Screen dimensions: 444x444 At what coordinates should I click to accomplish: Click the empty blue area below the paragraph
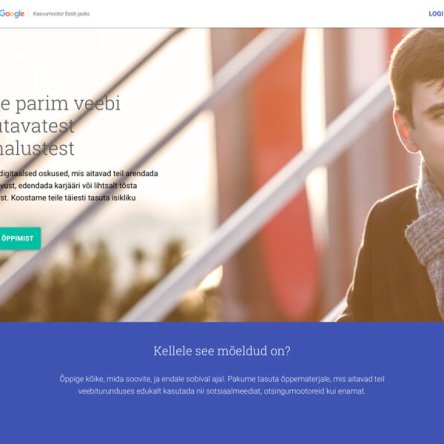222,422
